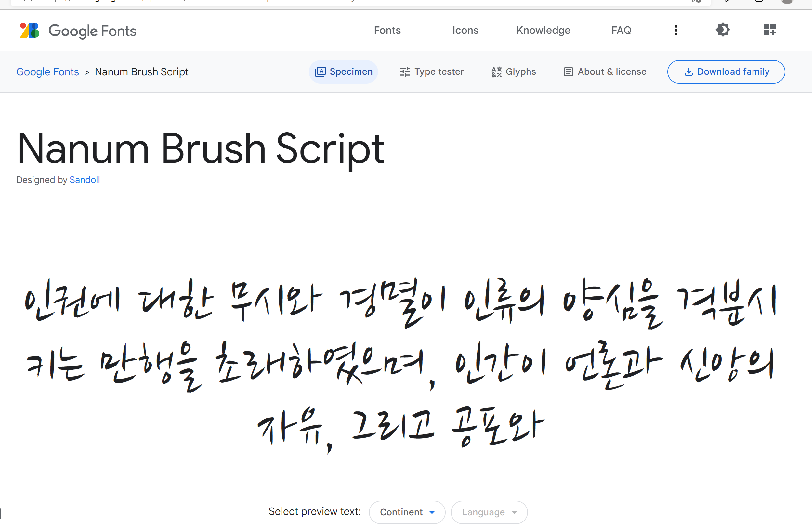Click the 'Select preview text:' label
Image resolution: width=812 pixels, height=527 pixels.
tap(315, 511)
